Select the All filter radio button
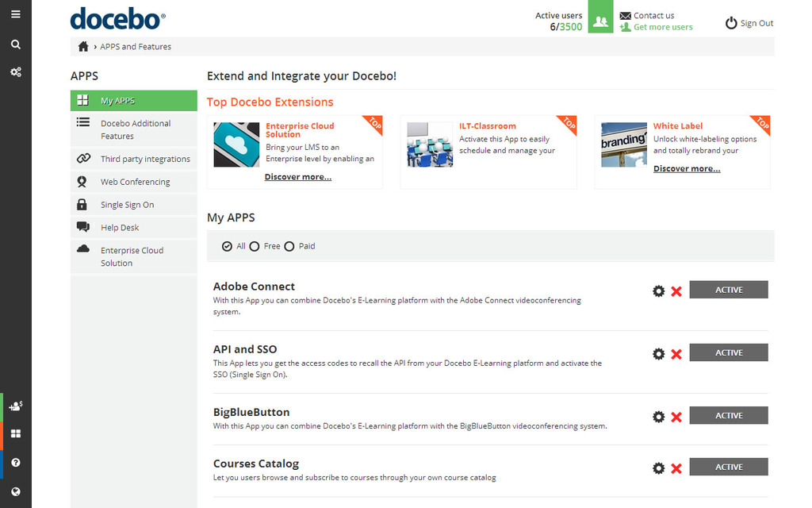Screen dimensions: 812x508 tap(228, 247)
